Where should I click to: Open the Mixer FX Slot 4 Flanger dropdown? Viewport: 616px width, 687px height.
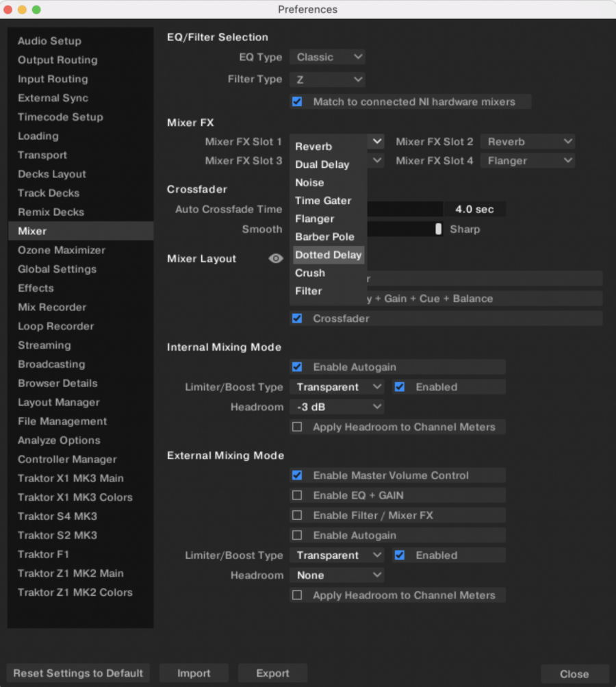(x=527, y=160)
